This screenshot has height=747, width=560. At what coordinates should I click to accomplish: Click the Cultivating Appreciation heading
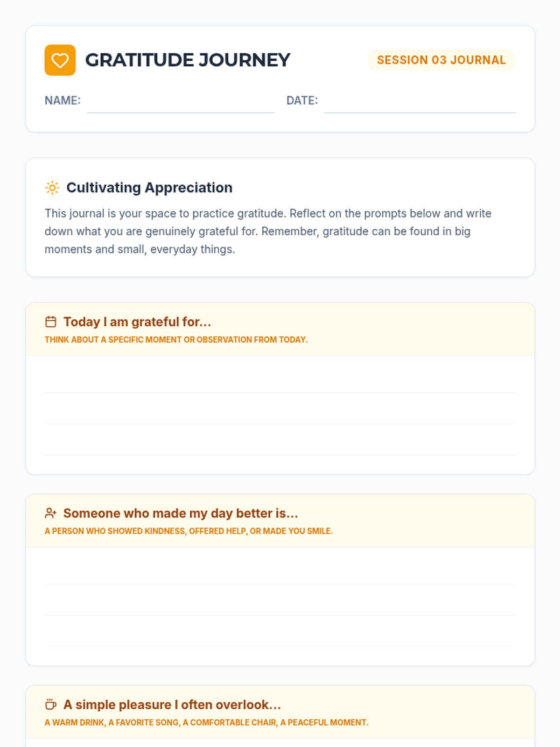[149, 188]
